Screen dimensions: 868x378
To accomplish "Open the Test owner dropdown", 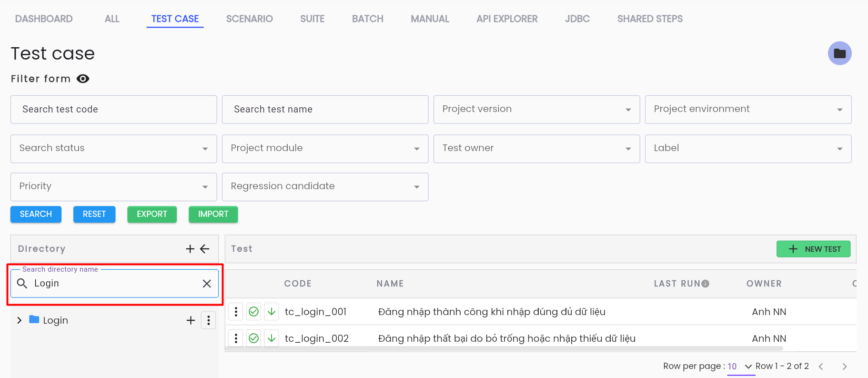I will (536, 149).
